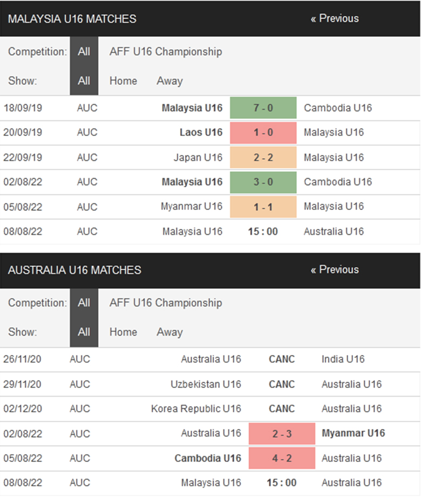The width and height of the screenshot is (421, 504).
Task: Select AFF U16 Championship in Malaysia section
Action: coord(165,52)
